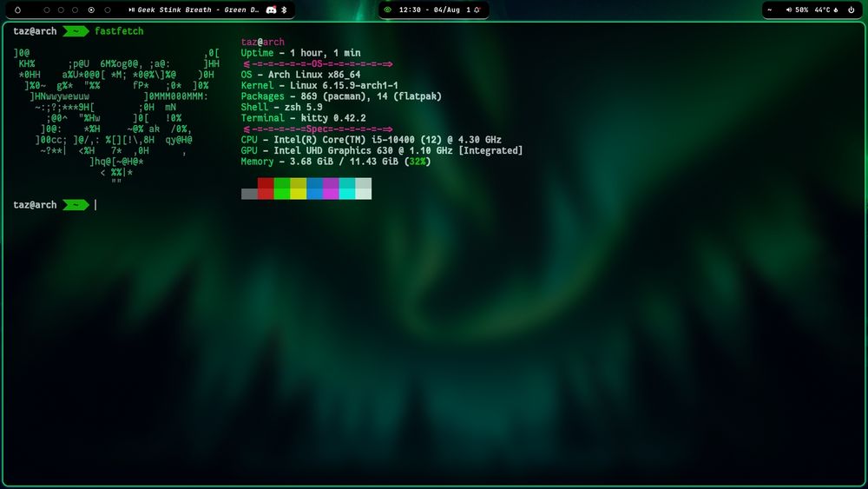This screenshot has height=489, width=868.
Task: Click the cyan color block
Action: pos(347,188)
